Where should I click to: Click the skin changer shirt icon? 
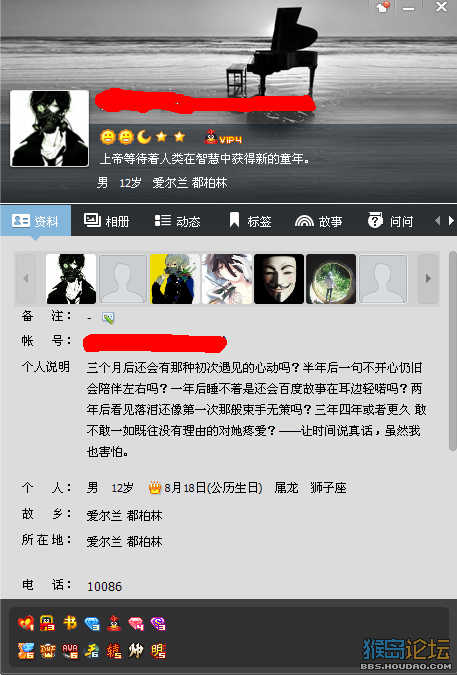click(x=383, y=7)
